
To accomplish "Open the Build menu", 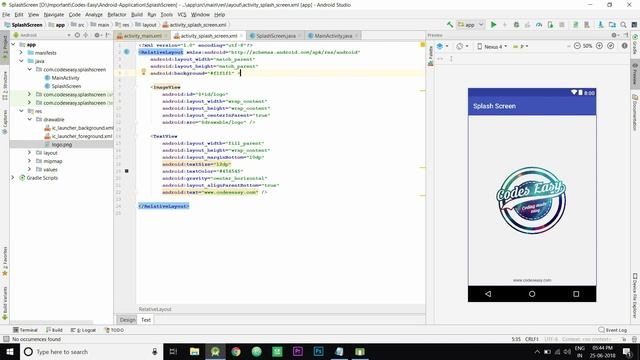I will tap(137, 14).
